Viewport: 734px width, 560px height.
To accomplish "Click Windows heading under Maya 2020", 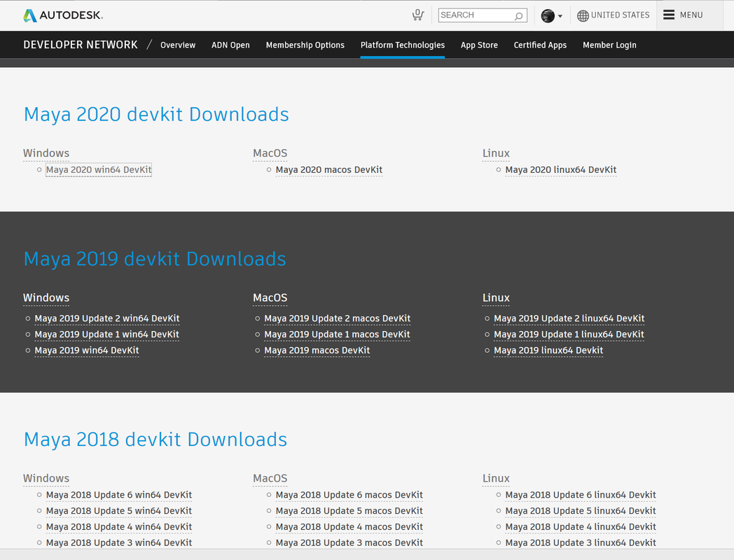I will point(46,153).
